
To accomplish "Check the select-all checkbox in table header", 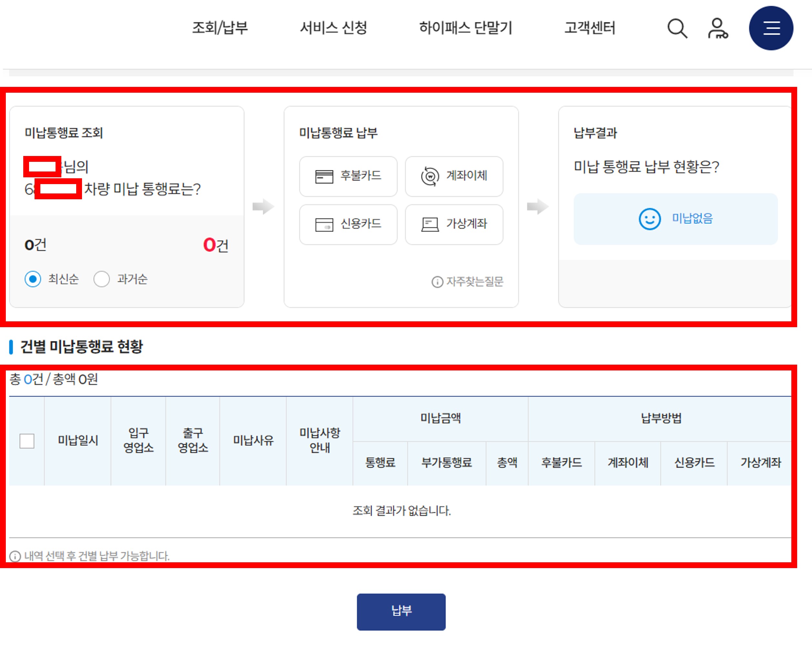I will tap(27, 441).
